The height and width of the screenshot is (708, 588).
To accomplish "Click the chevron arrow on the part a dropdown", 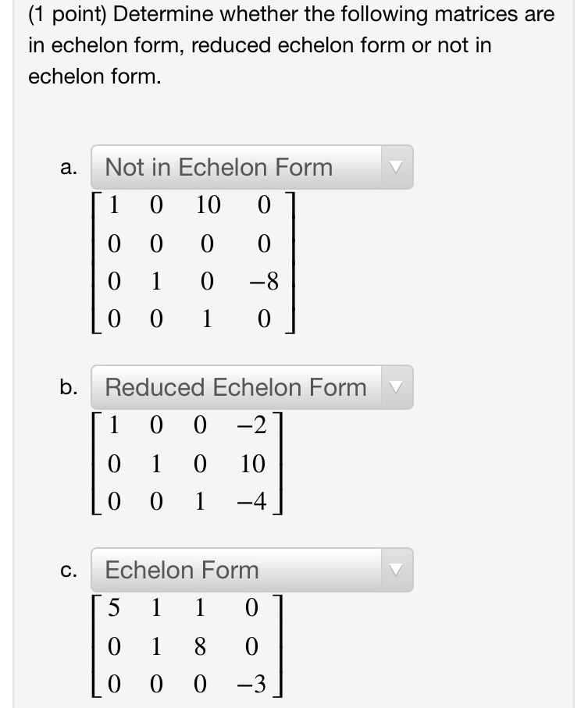I will coord(396,166).
